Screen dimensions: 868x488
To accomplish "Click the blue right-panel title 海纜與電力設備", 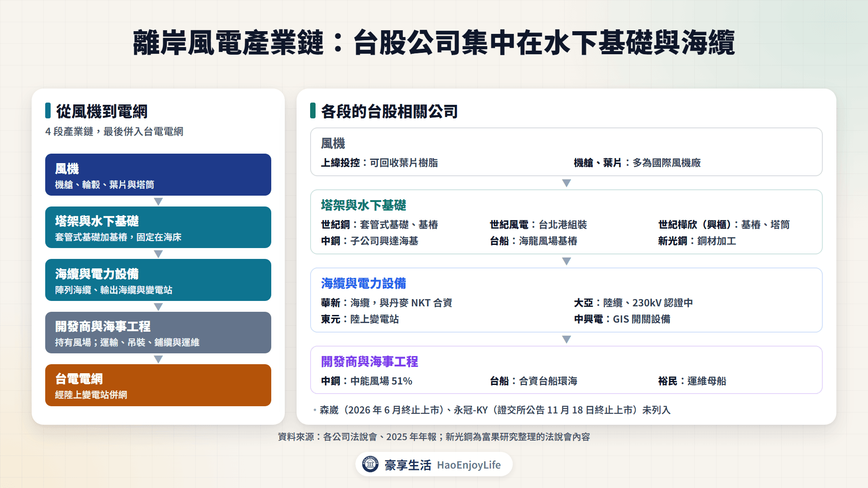I will (x=363, y=284).
